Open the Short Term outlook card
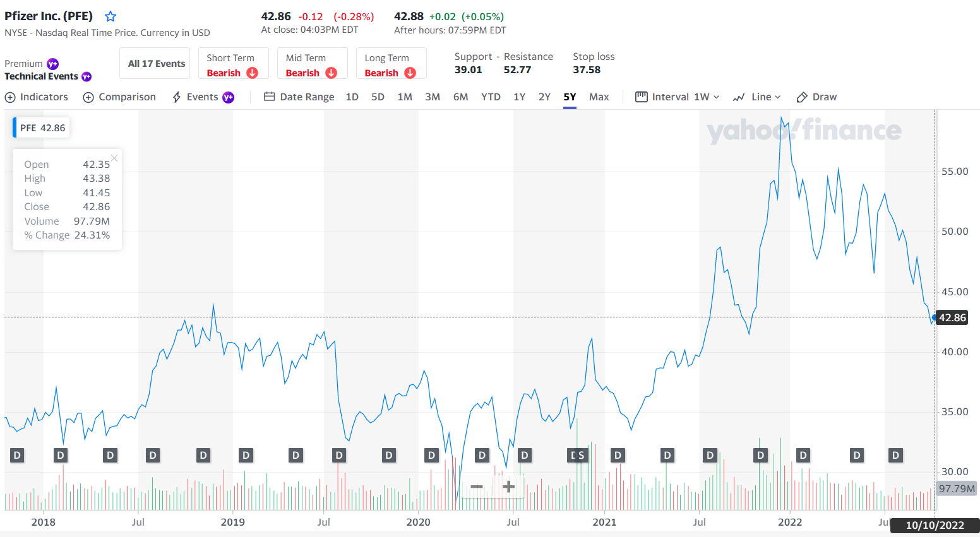Screen dimensions: 980x537 pyautogui.click(x=234, y=64)
